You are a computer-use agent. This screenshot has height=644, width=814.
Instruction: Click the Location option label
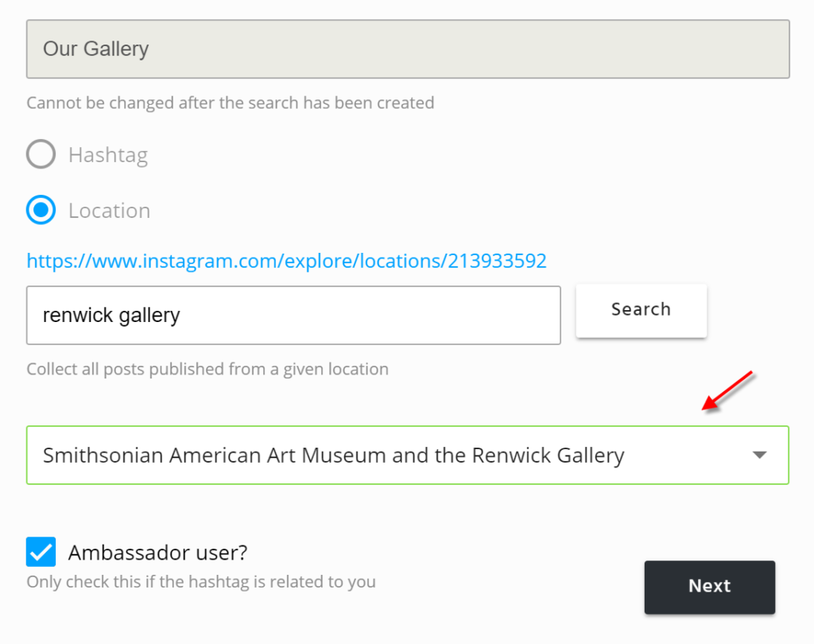pos(109,211)
